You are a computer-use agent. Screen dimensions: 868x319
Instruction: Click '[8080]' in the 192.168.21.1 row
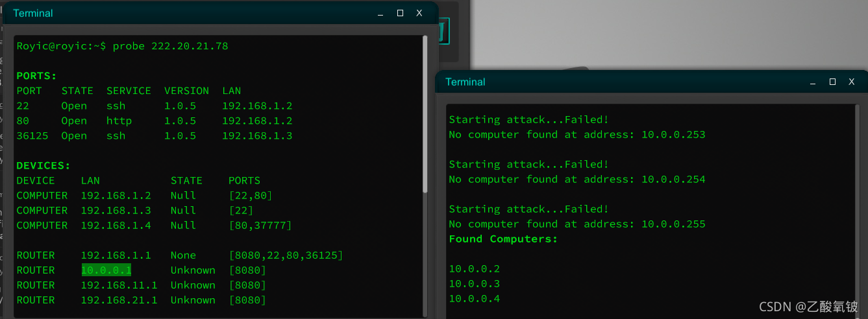[x=247, y=300]
